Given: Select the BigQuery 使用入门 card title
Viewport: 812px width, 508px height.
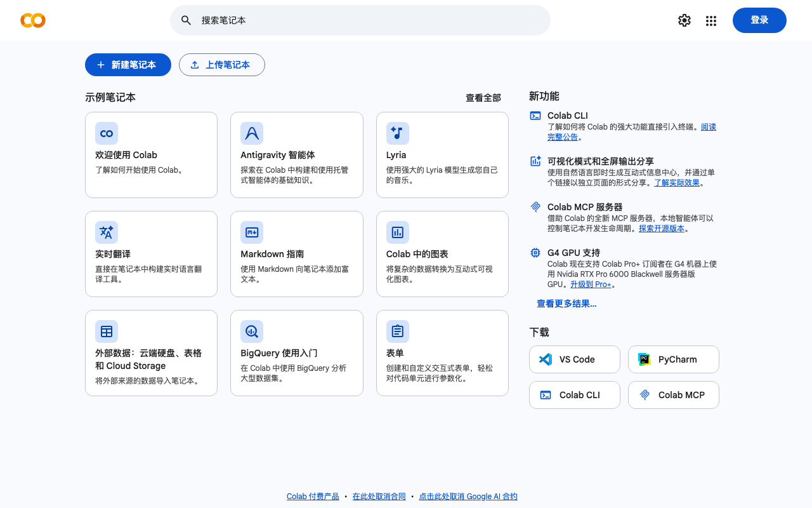Looking at the screenshot, I should [279, 353].
